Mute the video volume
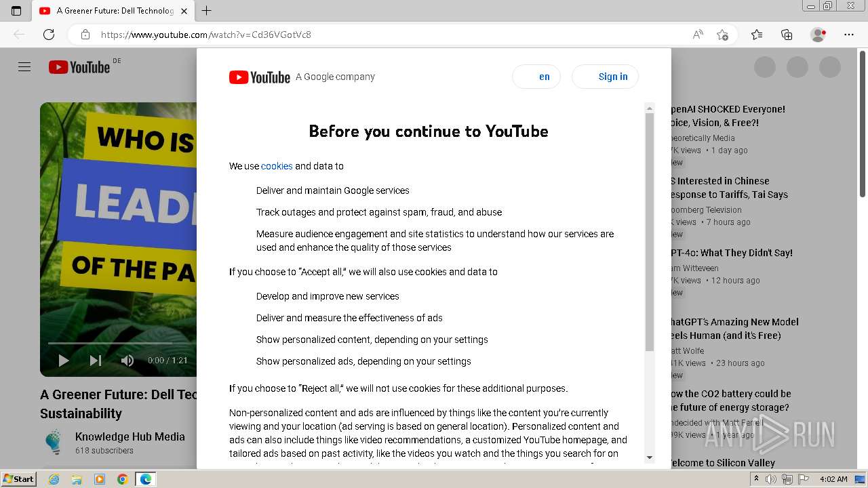 tap(127, 361)
